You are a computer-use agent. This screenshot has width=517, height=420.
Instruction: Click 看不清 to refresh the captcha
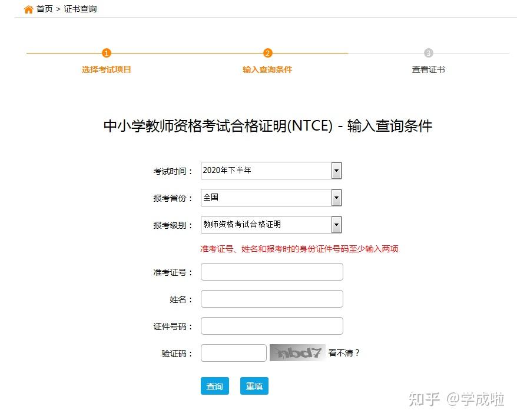tap(343, 352)
